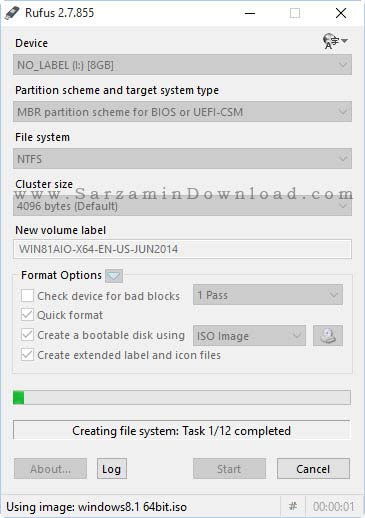The width and height of the screenshot is (365, 518).
Task: Uncheck Create extended label and icon files
Action: [27, 355]
